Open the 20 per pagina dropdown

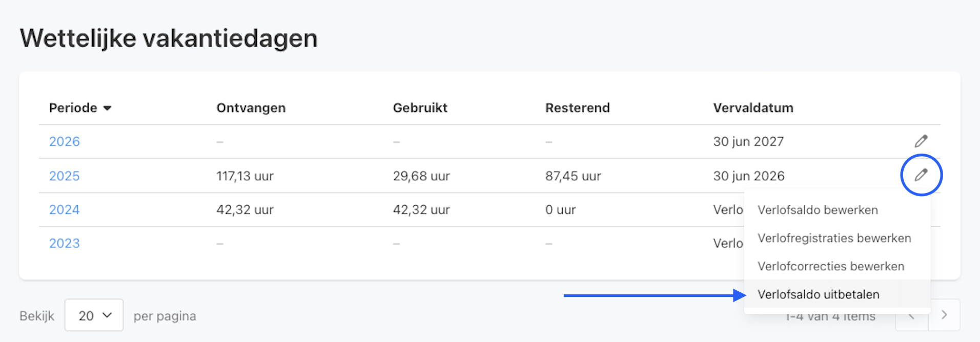(x=94, y=315)
